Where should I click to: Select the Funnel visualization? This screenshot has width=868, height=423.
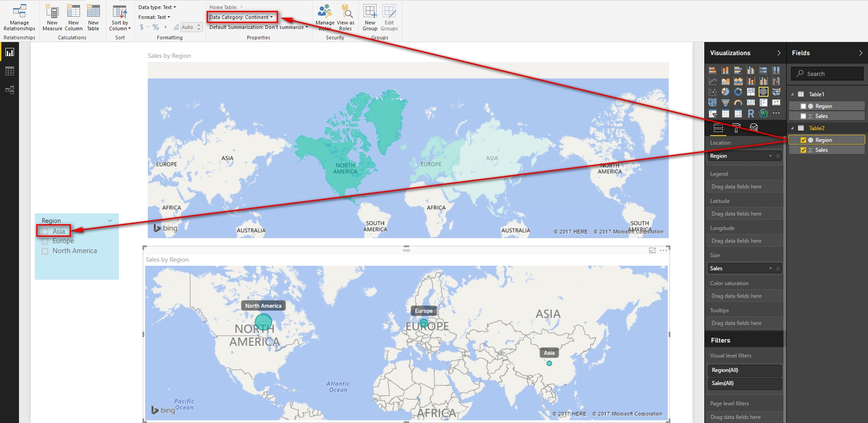click(725, 103)
